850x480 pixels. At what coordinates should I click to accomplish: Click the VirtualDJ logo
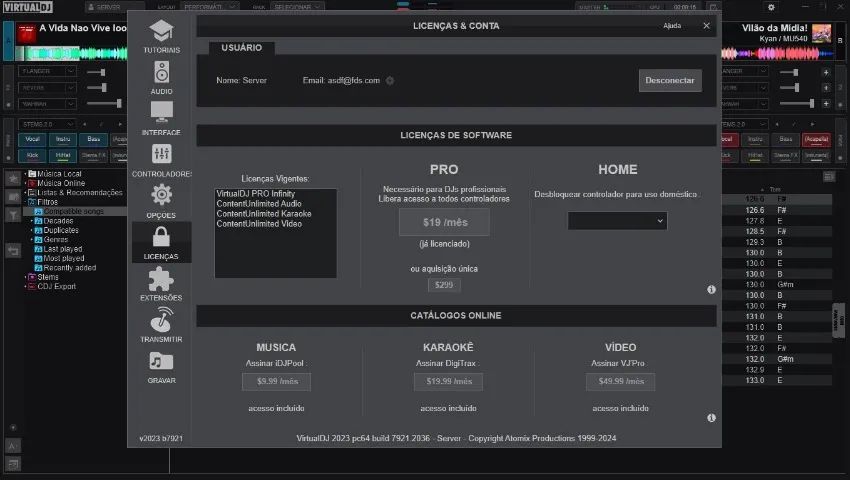click(x=28, y=7)
